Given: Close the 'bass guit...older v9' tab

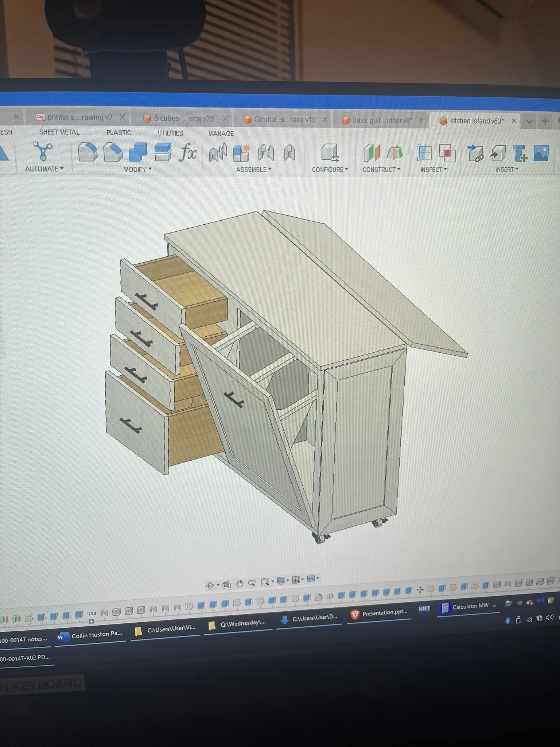Looking at the screenshot, I should 421,120.
